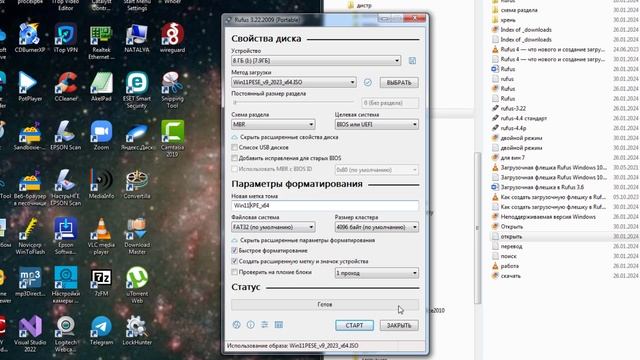Open AkelPad desktop icon
The image size is (640, 360).
click(101, 87)
